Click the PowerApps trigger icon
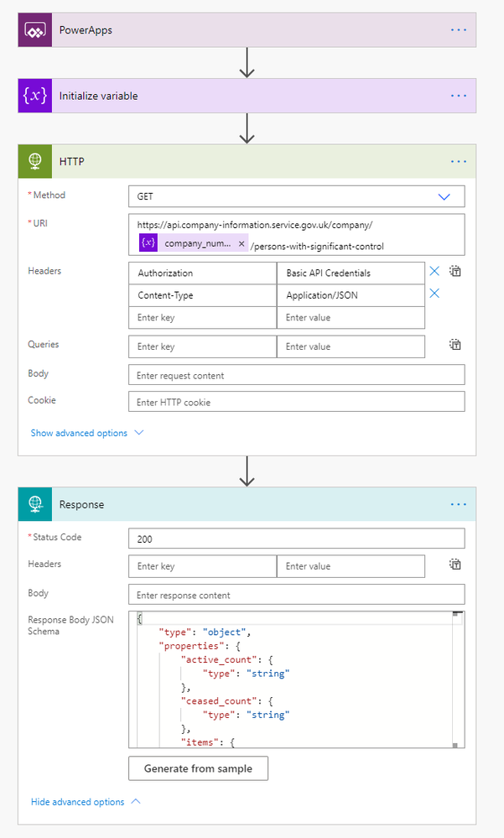Image resolution: width=504 pixels, height=838 pixels. (x=35, y=30)
